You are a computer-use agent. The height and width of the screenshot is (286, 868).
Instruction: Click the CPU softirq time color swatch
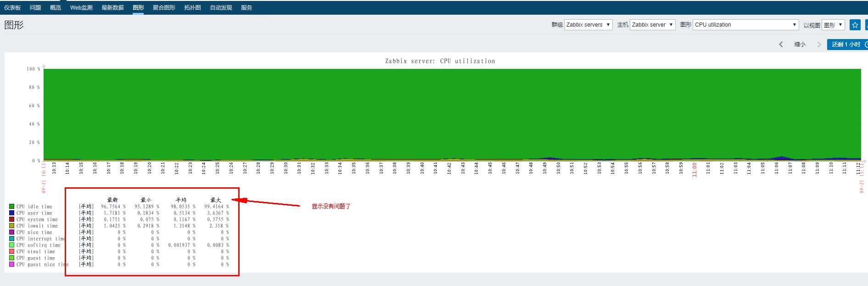point(12,245)
